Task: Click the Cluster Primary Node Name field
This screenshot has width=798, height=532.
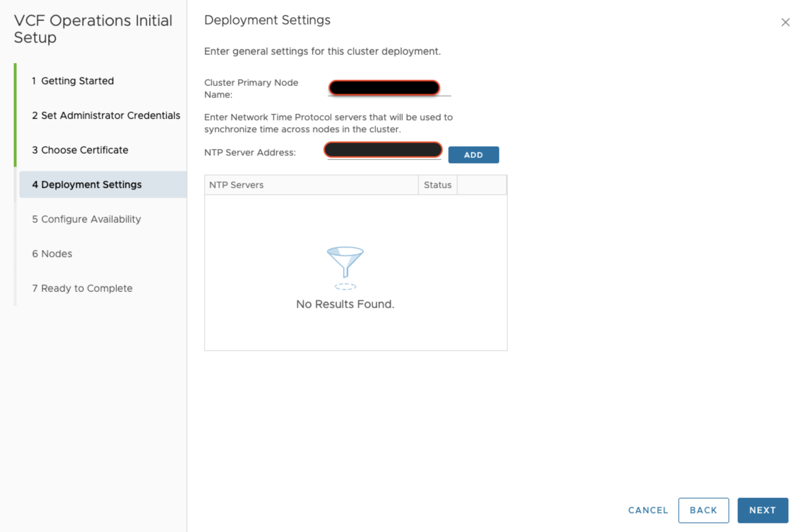Action: [384, 88]
